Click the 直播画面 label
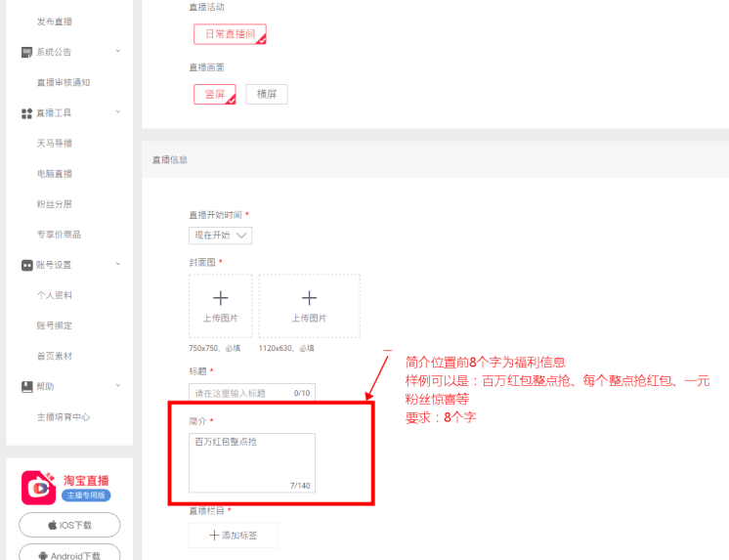This screenshot has width=729, height=560. (206, 67)
